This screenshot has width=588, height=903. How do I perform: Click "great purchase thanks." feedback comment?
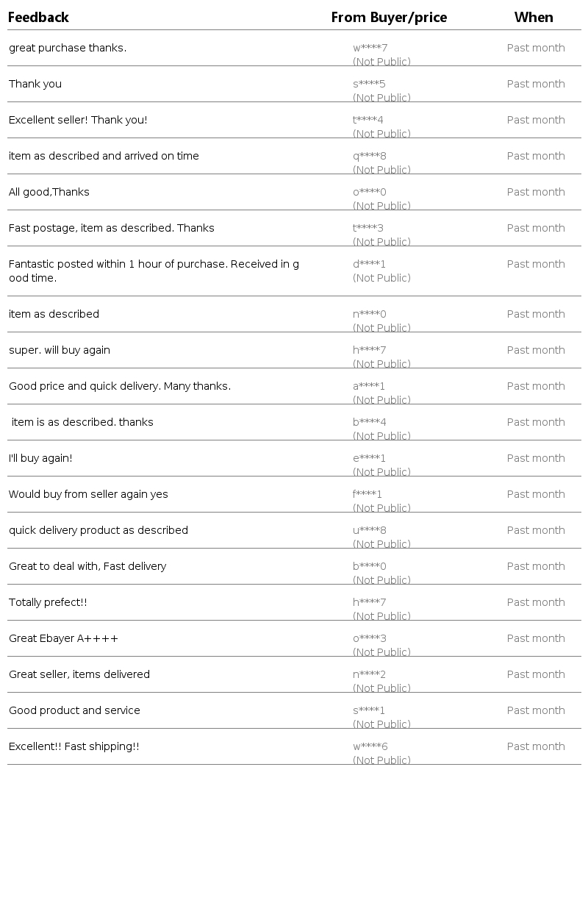68,48
